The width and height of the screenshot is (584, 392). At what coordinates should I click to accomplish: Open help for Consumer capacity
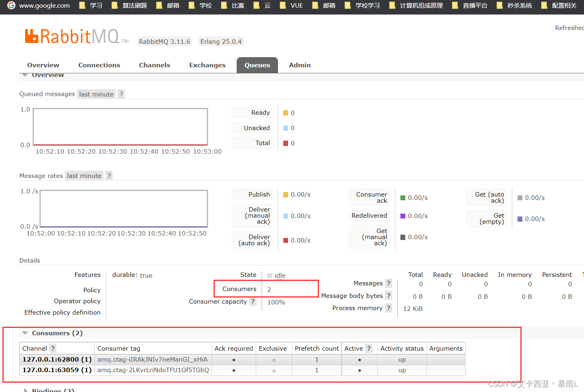pos(253,302)
